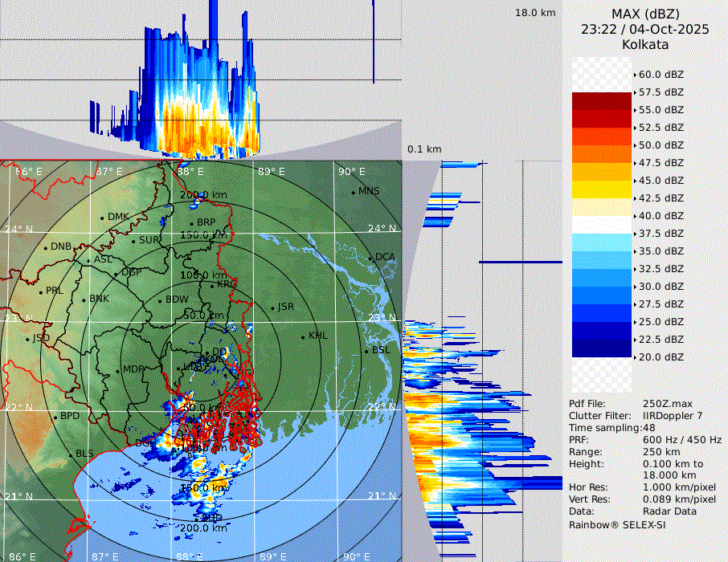Select the BDW station point
Image resolution: width=728 pixels, height=562 pixels.
[x=161, y=300]
